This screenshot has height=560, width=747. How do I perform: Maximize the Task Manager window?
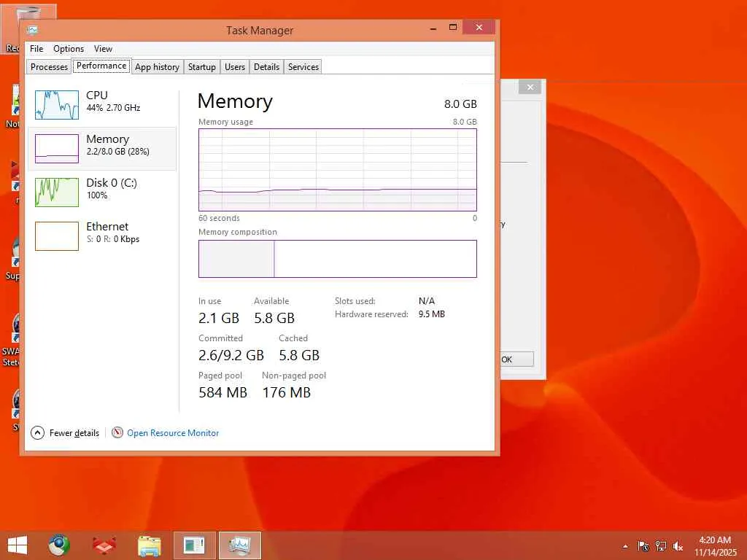pos(452,28)
